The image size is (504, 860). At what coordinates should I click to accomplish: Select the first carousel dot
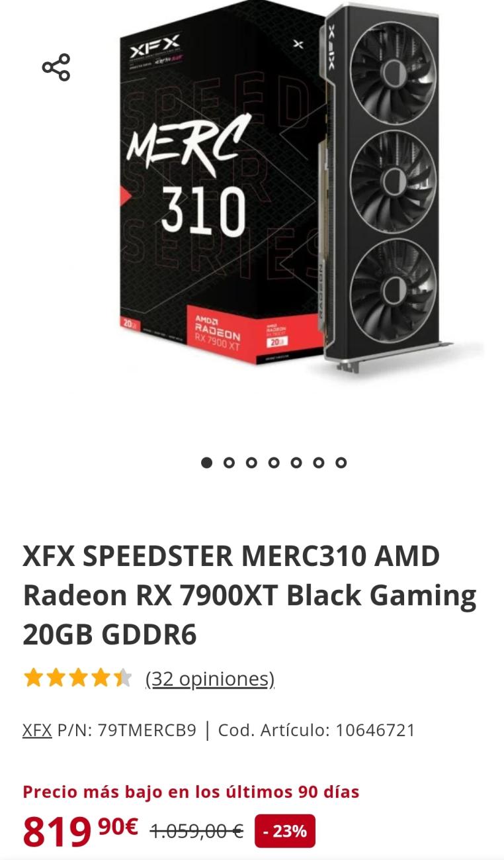(206, 463)
